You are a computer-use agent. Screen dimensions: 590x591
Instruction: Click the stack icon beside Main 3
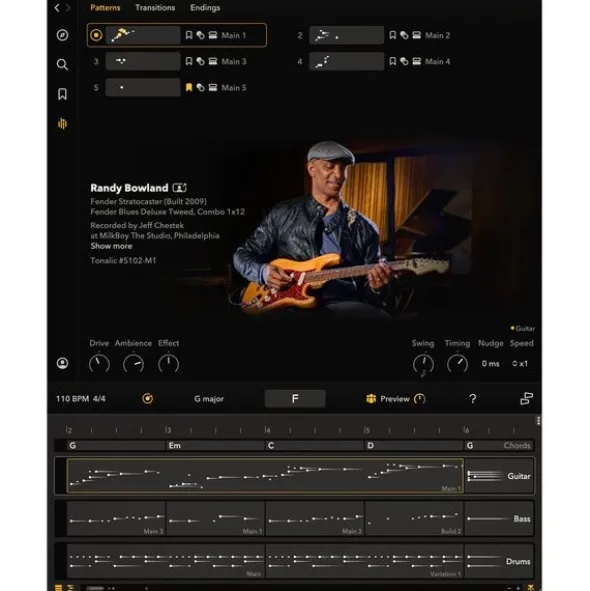pos(213,61)
